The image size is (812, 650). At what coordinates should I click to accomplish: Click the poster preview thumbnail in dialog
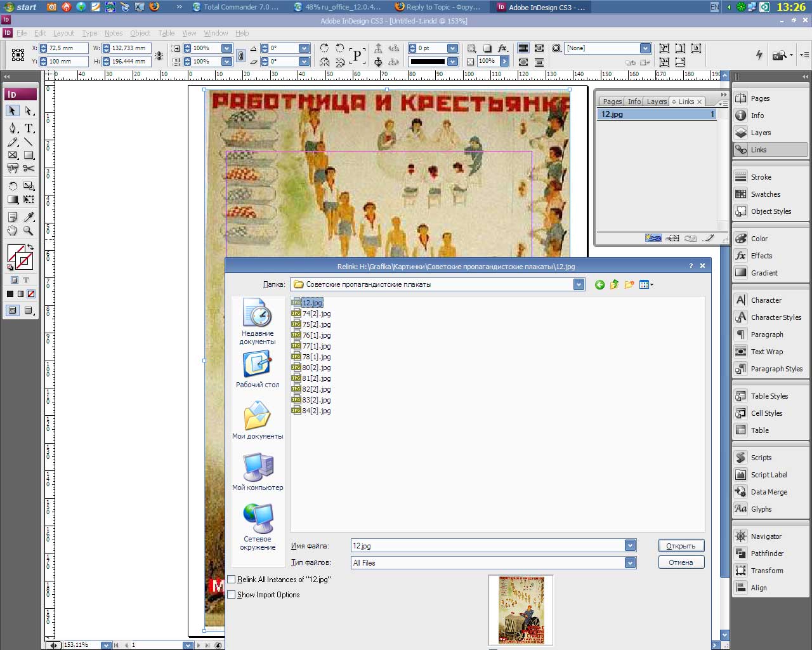[521, 610]
